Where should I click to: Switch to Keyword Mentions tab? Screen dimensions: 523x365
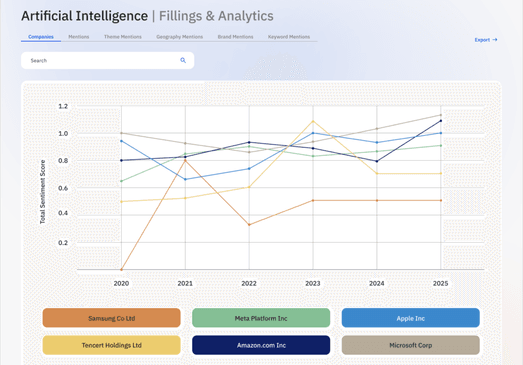click(289, 37)
